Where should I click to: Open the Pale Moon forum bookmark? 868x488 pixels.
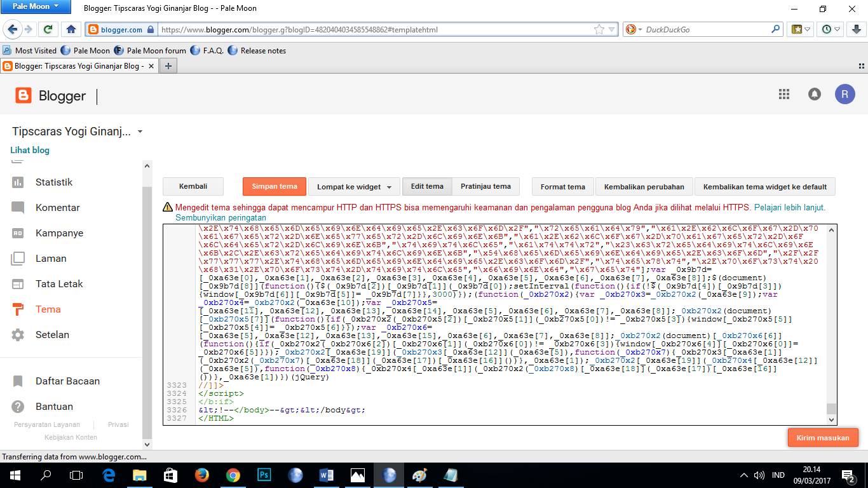(x=150, y=50)
